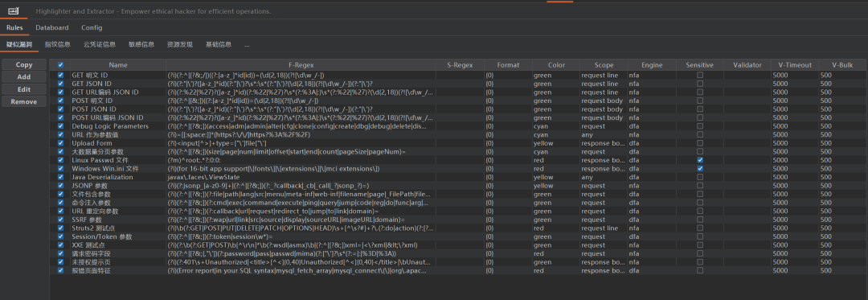The height and width of the screenshot is (300, 868).
Task: Select the JSONP 参数 rule name
Action: point(90,186)
